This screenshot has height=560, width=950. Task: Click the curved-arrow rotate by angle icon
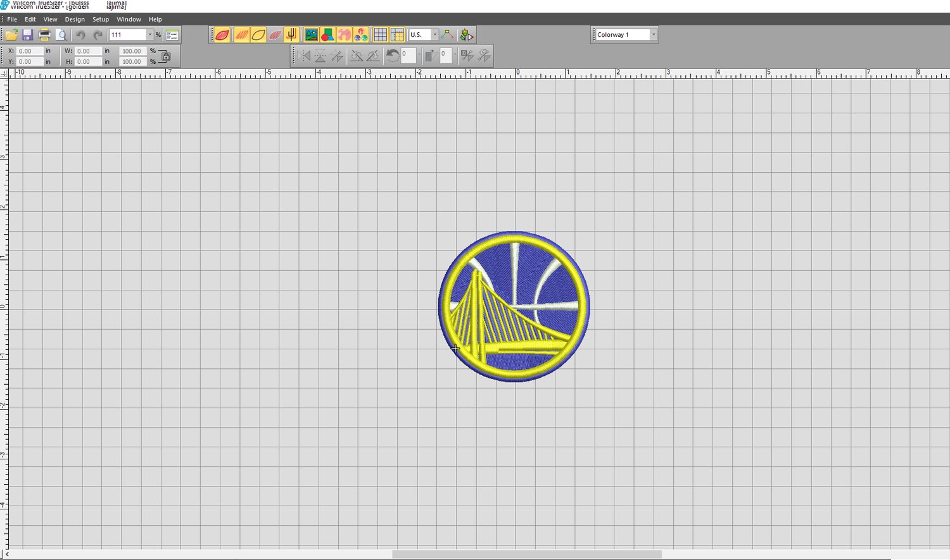point(393,56)
